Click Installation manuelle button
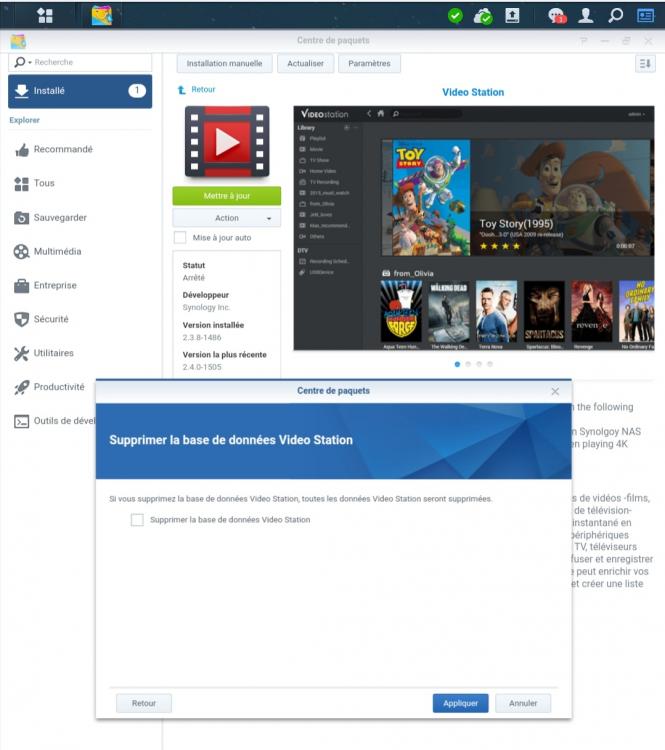This screenshot has width=665, height=750. 224,63
